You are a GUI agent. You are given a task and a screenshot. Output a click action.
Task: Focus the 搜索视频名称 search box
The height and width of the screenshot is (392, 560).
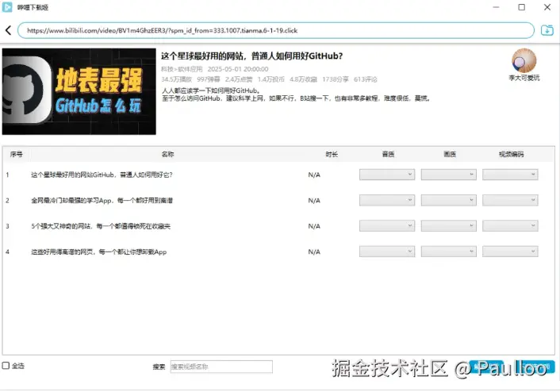point(221,367)
